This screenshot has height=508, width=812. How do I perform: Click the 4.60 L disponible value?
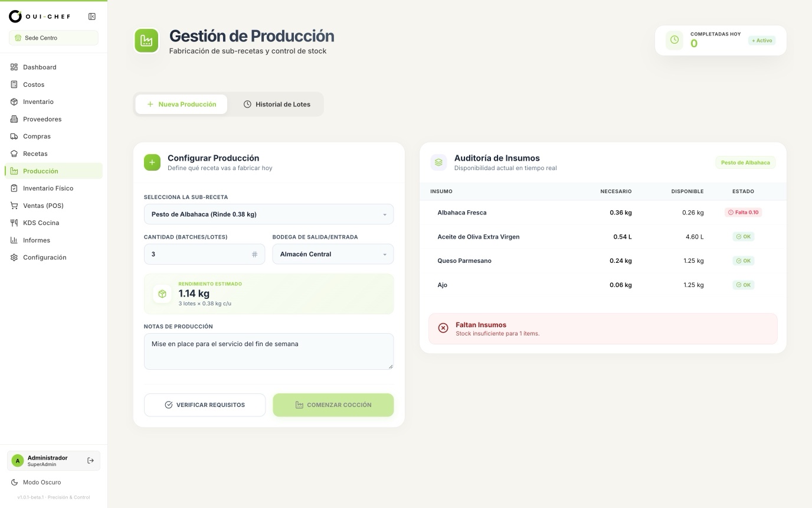[x=695, y=237]
